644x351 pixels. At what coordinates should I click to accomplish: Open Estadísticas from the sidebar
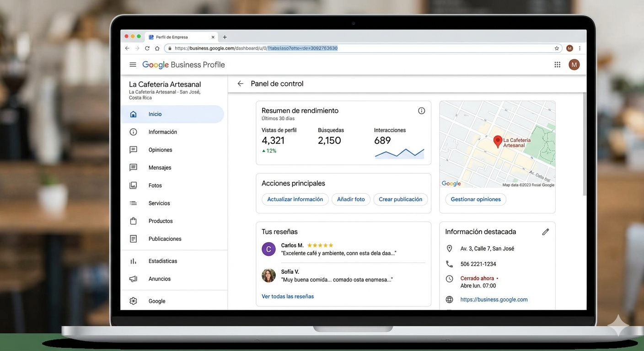click(162, 261)
